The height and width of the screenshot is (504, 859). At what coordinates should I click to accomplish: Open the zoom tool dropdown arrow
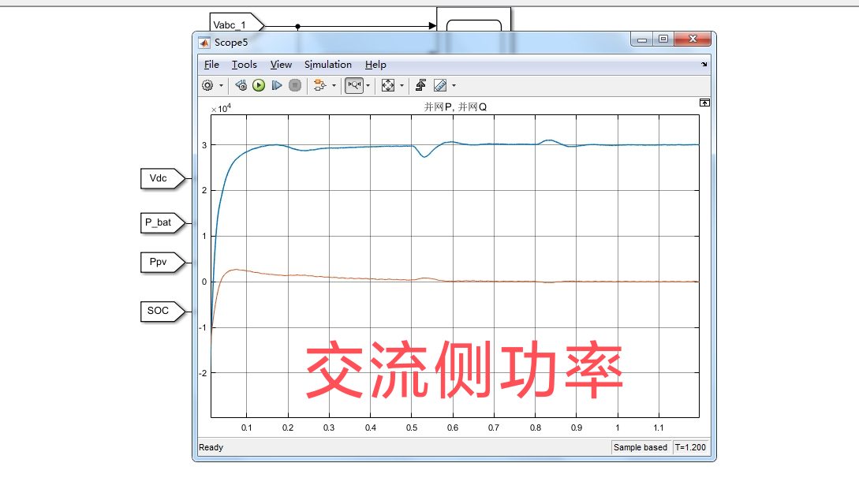(x=368, y=85)
